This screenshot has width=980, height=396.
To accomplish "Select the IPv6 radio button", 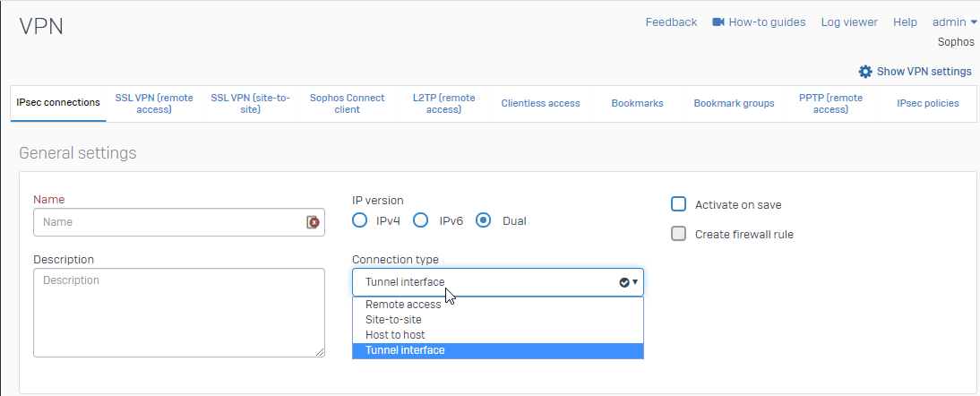I will click(x=421, y=220).
